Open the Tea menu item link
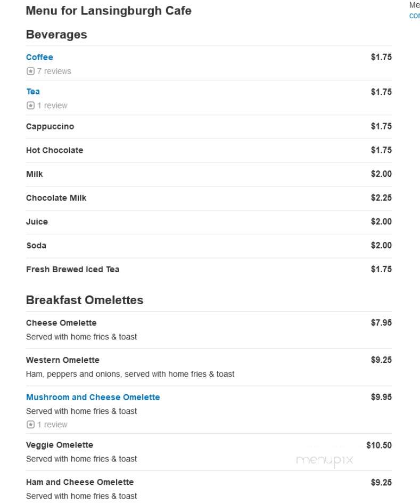 click(33, 92)
